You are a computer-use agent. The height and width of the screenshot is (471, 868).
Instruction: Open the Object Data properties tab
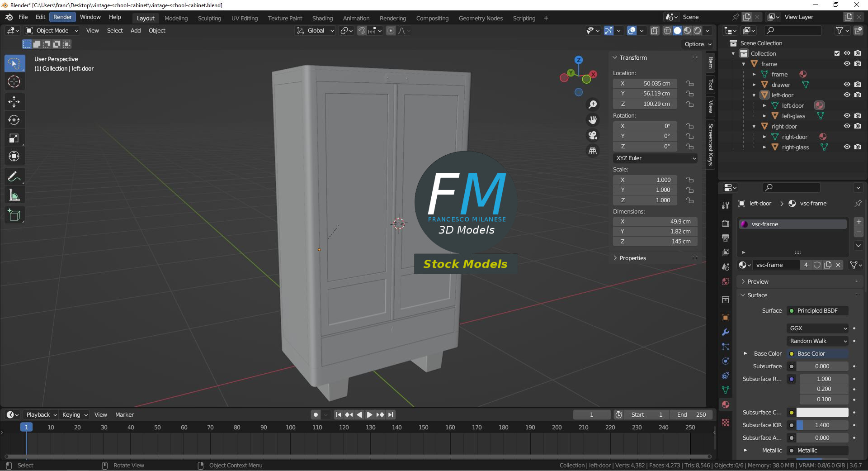726,390
